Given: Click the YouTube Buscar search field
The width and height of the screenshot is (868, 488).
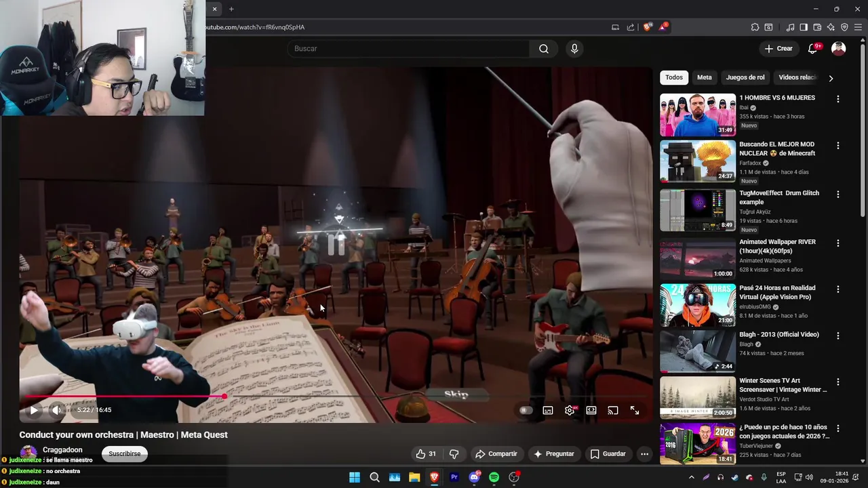Looking at the screenshot, I should 410,49.
